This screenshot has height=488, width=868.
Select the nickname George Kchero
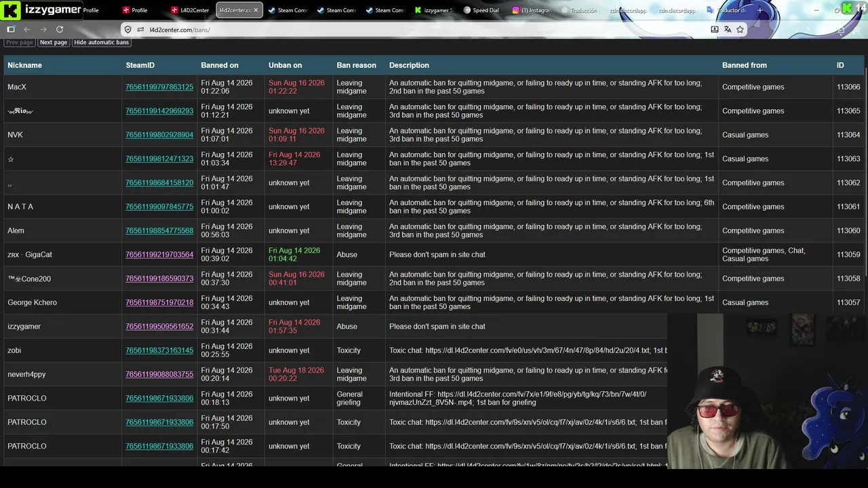pos(32,303)
